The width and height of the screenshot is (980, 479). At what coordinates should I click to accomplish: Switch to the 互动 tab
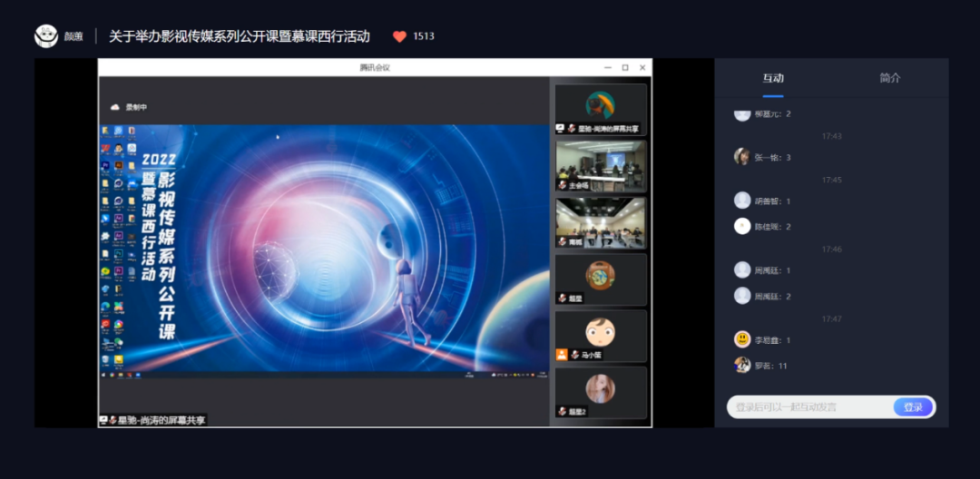tap(773, 78)
